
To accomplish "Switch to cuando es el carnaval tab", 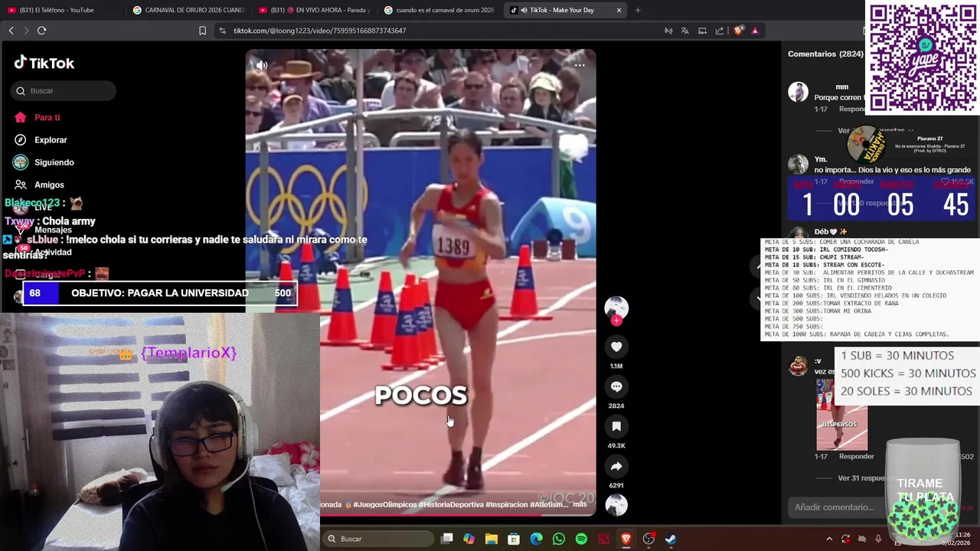I will pyautogui.click(x=439, y=10).
